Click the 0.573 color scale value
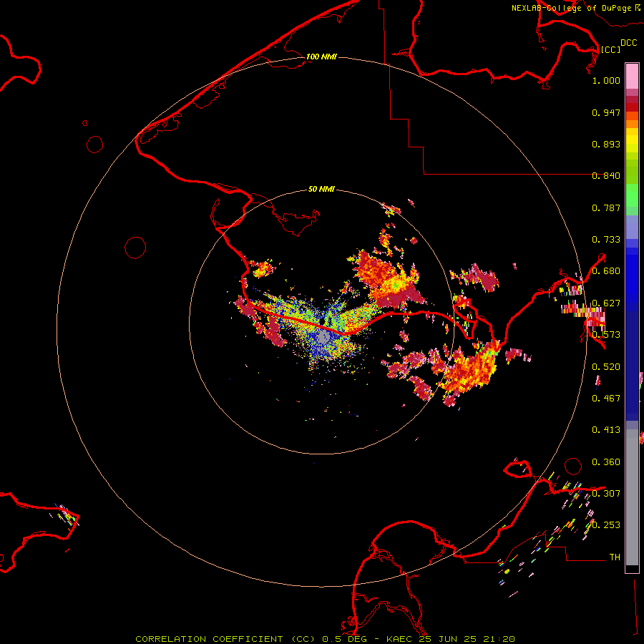The width and height of the screenshot is (644, 644). [x=606, y=335]
